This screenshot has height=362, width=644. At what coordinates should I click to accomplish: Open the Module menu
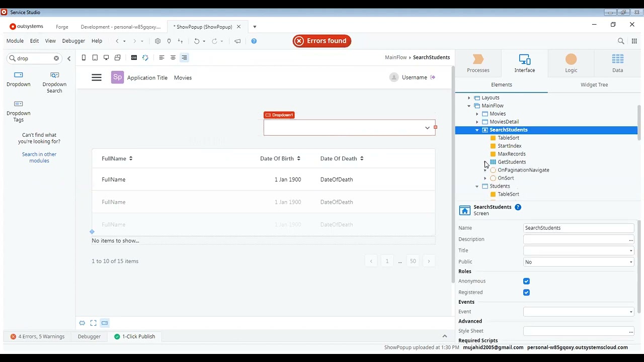(15, 41)
